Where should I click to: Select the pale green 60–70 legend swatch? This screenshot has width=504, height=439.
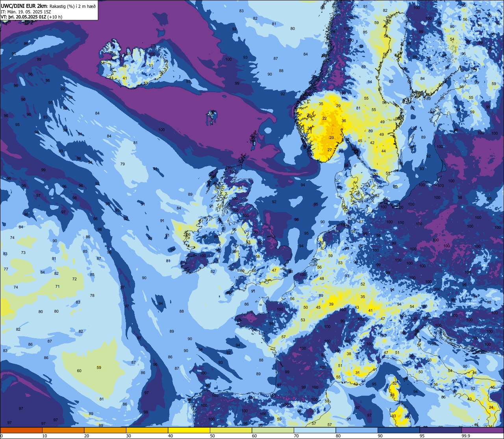[273, 430]
